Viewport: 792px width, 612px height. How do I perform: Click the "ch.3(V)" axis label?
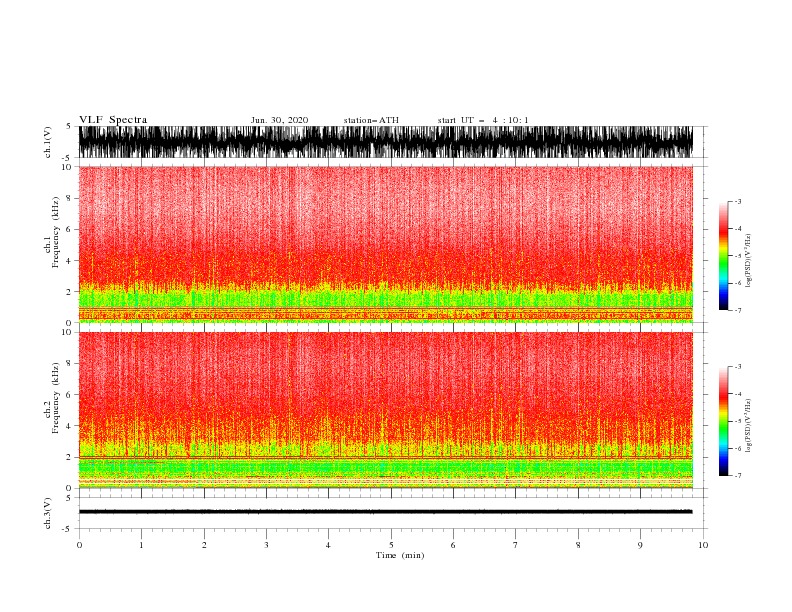click(x=48, y=513)
